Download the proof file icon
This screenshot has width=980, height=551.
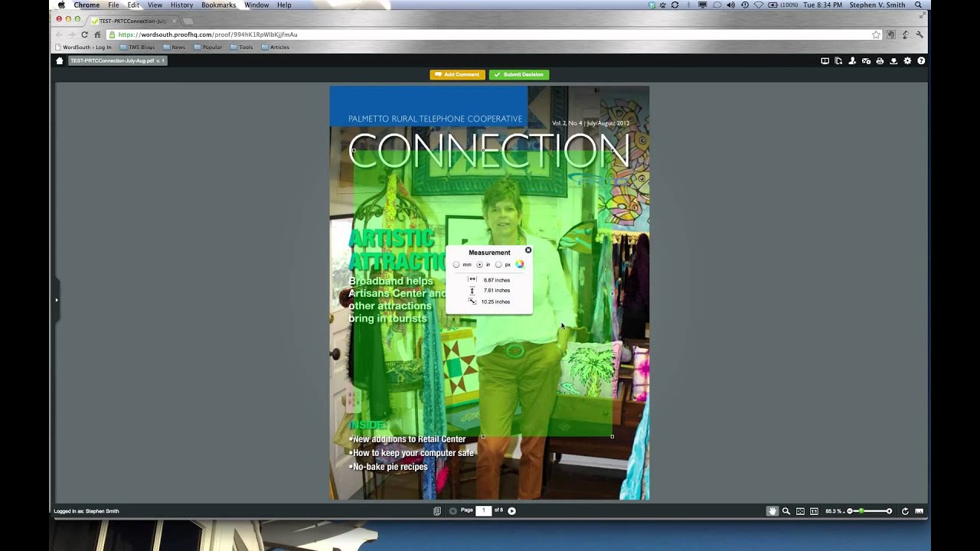pos(893,61)
